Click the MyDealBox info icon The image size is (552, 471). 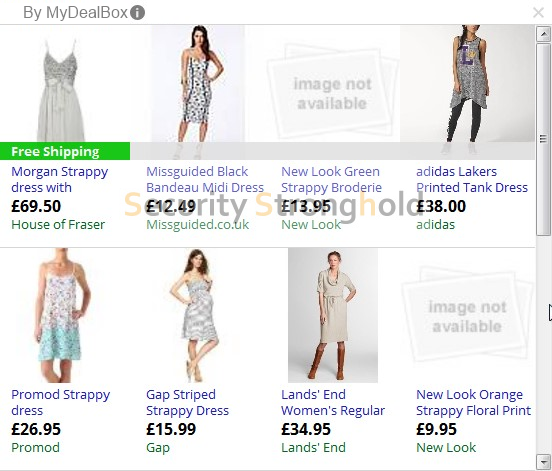(x=137, y=13)
